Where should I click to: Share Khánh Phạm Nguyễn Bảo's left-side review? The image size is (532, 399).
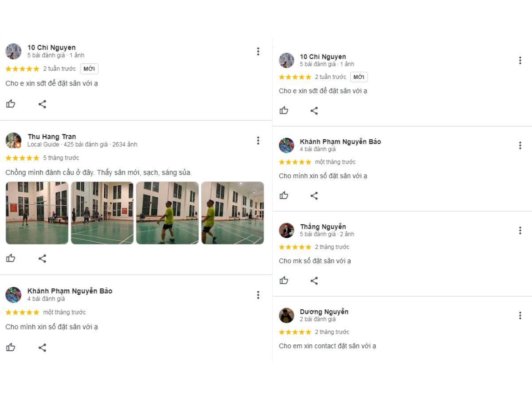tap(42, 348)
